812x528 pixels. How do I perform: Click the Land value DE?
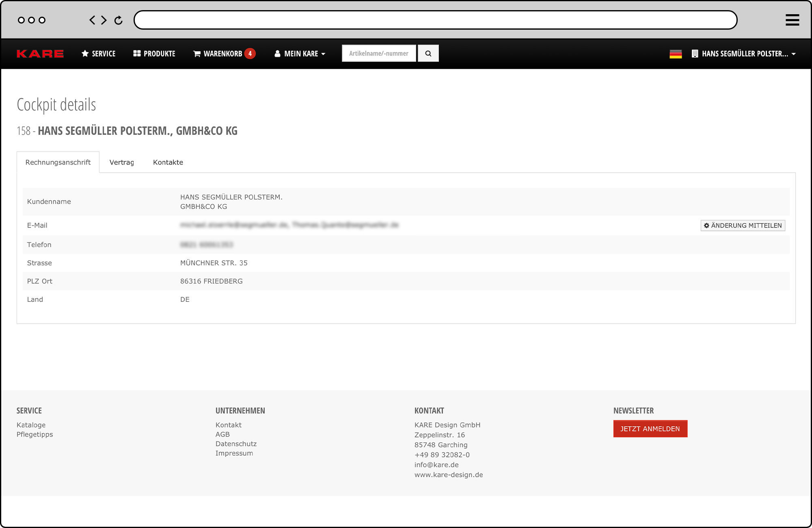point(185,299)
